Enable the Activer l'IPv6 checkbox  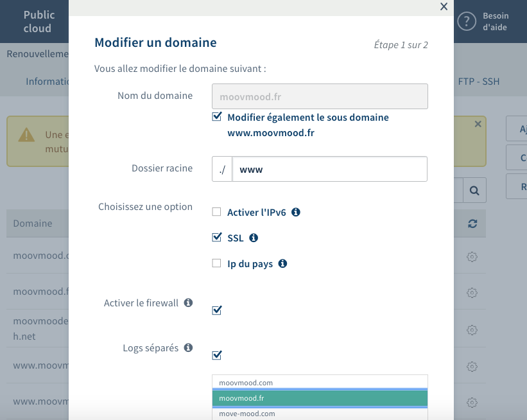[x=216, y=212]
